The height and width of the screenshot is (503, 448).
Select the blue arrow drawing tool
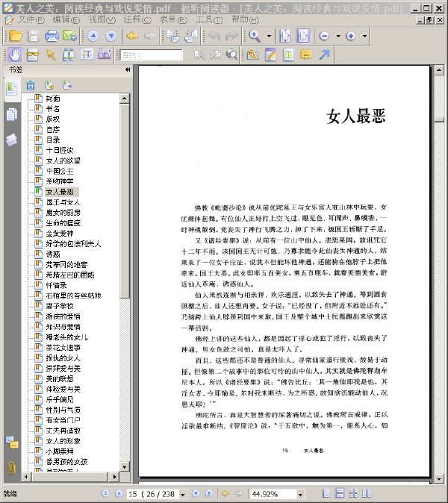325,54
